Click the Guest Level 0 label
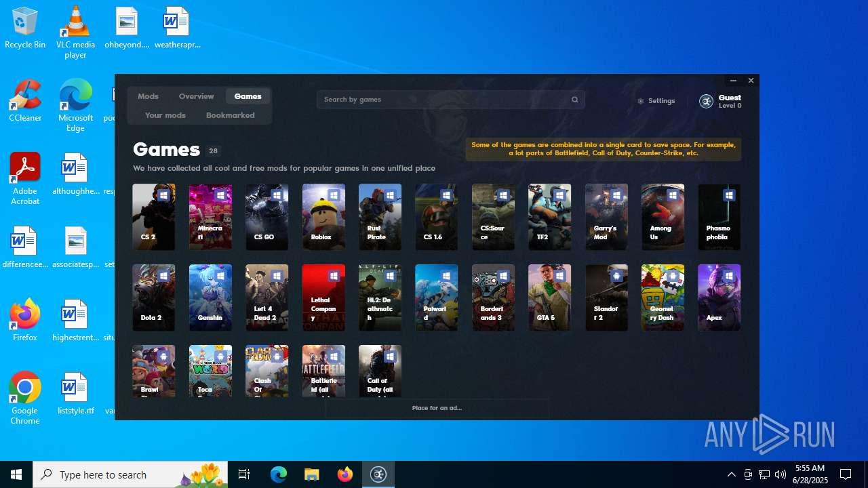Image resolution: width=868 pixels, height=488 pixels. (x=730, y=101)
